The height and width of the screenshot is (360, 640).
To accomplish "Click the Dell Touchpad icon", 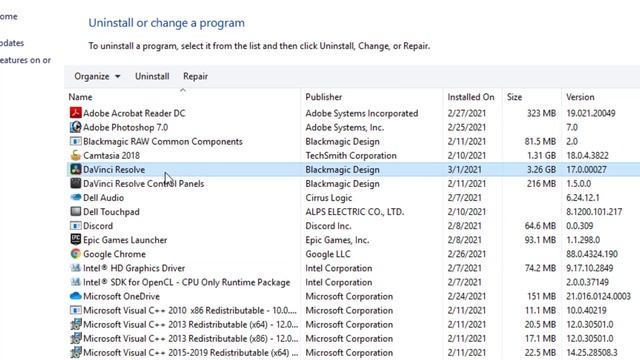I will [x=76, y=211].
